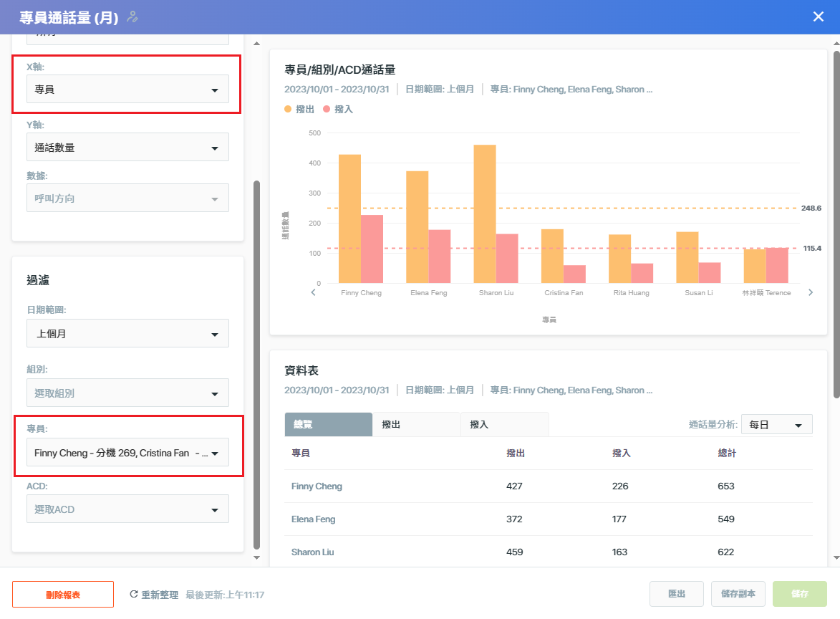This screenshot has width=840, height=619.
Task: Click Elena Feng's 撥出 value 372
Action: click(514, 519)
